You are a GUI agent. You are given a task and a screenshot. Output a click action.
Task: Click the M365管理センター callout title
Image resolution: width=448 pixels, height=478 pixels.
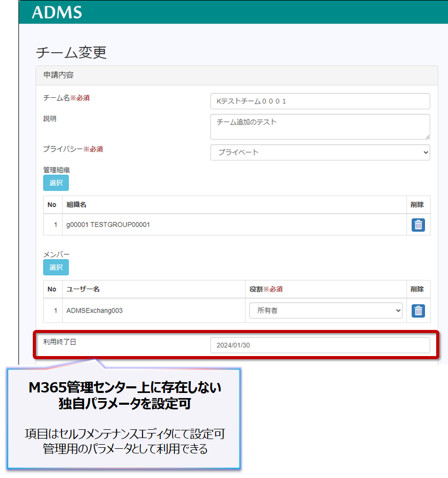point(125,395)
